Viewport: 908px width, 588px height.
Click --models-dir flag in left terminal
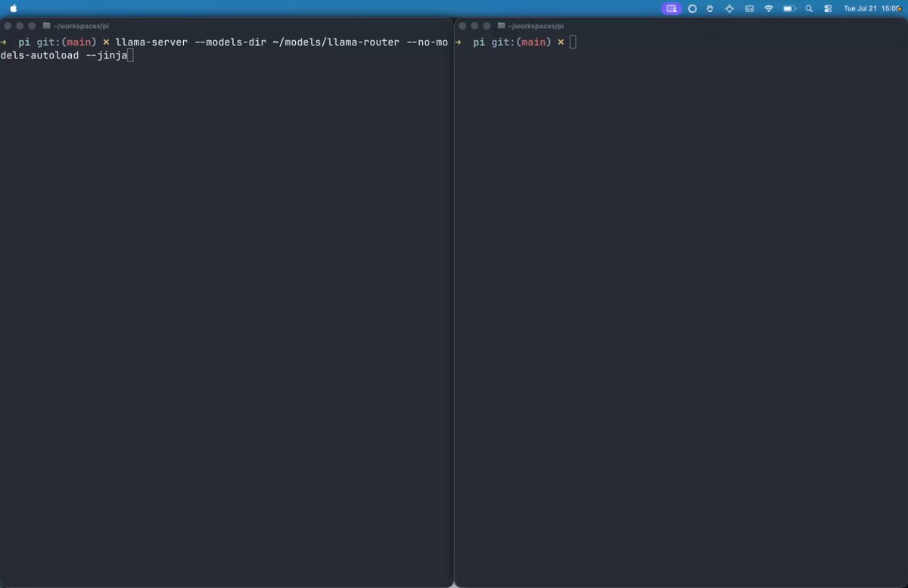[231, 42]
